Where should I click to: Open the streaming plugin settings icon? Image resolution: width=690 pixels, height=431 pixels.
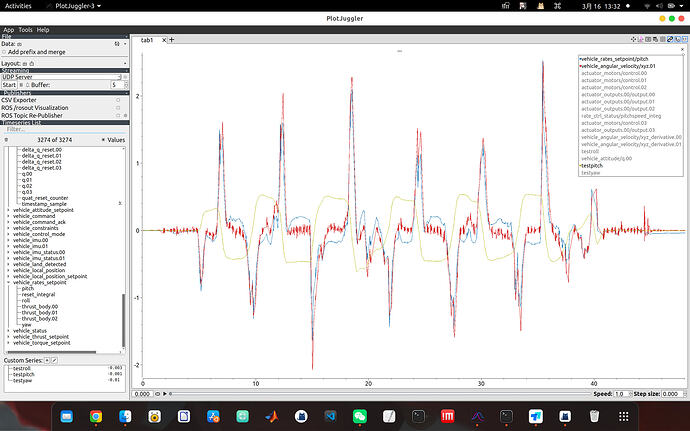coord(125,77)
